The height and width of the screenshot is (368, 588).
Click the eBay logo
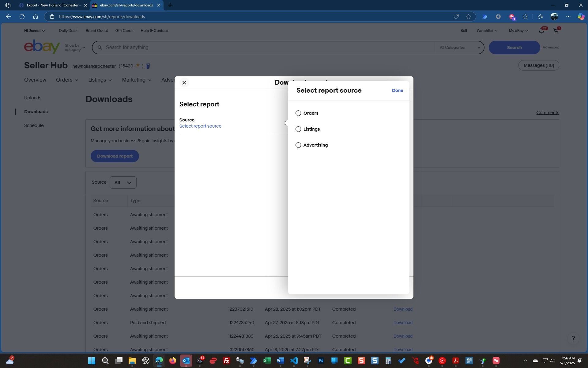coord(42,47)
